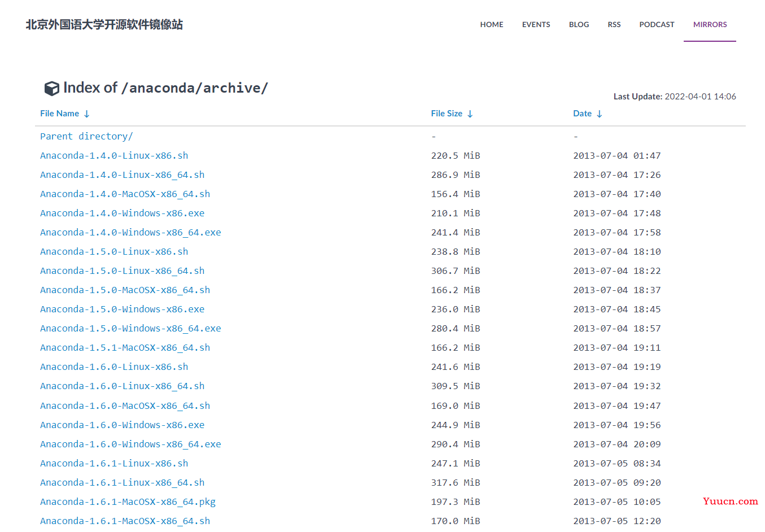This screenshot has height=532, width=765.
Task: Download Anaconda-1.4.0-Windows-x86.exe
Action: point(123,213)
